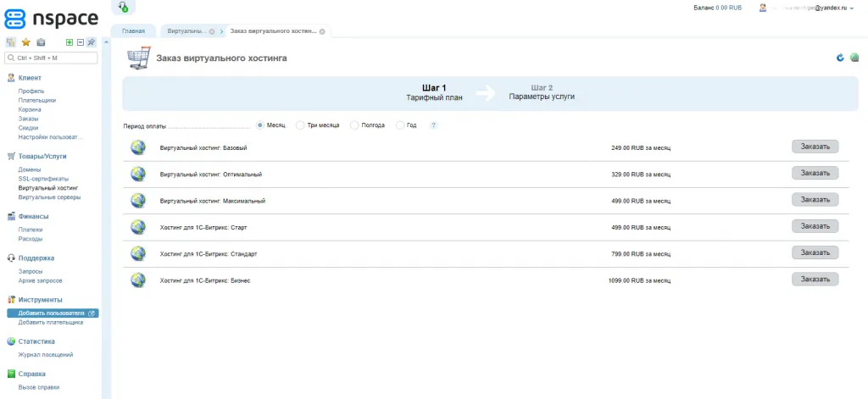Click globe icon of 1С-Битрикс: Стандарт plan
Image resolution: width=868 pixels, height=399 pixels.
pos(138,254)
